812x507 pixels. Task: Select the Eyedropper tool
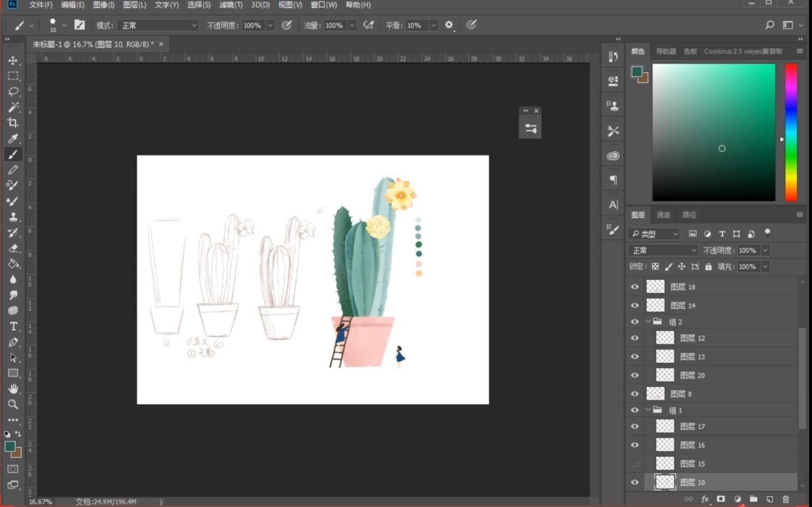[x=13, y=138]
